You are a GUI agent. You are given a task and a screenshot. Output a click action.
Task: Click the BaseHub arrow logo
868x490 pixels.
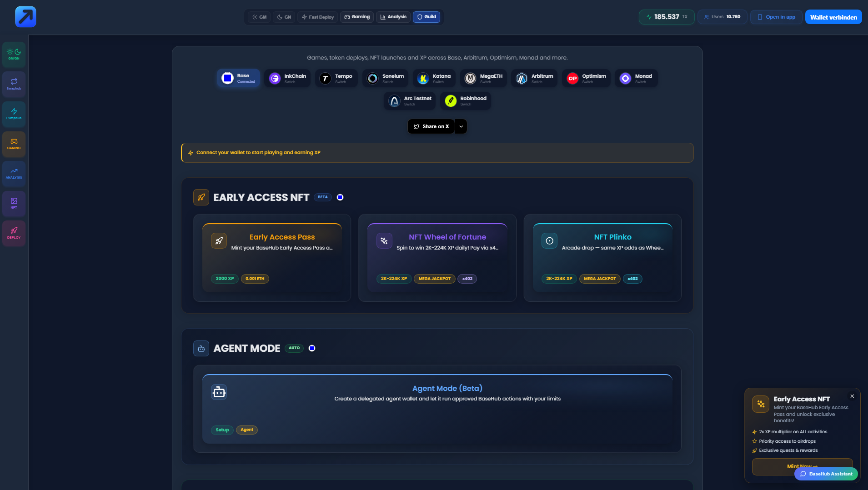click(25, 17)
